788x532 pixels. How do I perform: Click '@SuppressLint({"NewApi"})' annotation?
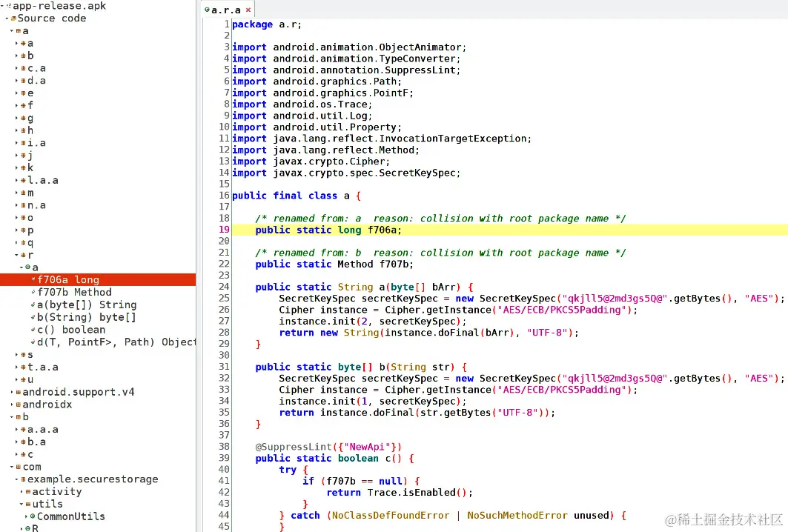(x=328, y=447)
